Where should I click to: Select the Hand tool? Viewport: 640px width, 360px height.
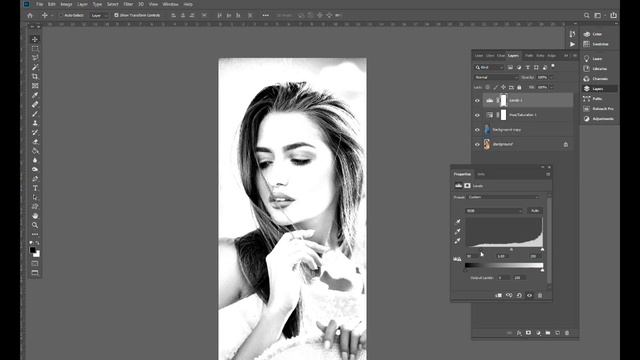tap(35, 216)
